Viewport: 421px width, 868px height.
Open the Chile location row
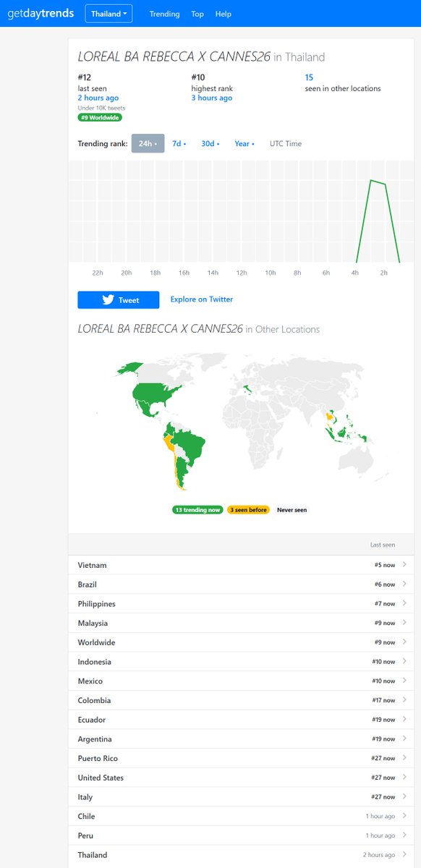[242, 817]
